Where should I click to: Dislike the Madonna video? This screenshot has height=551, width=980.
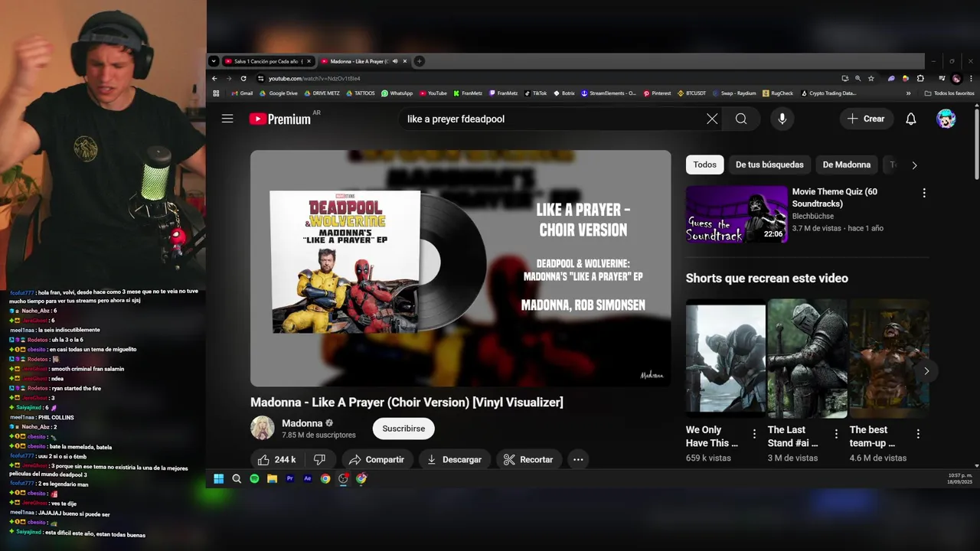click(320, 459)
